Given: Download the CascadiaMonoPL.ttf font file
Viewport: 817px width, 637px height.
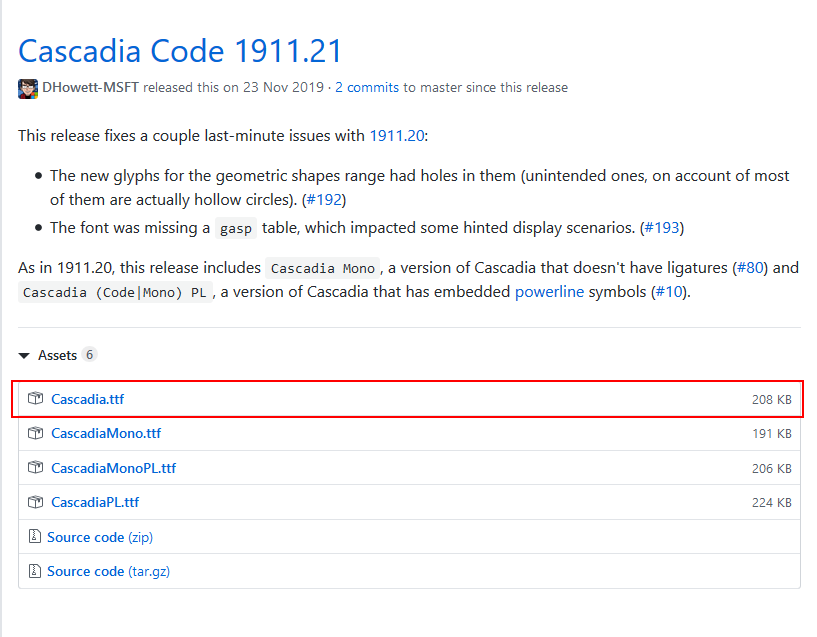Looking at the screenshot, I should pos(114,467).
